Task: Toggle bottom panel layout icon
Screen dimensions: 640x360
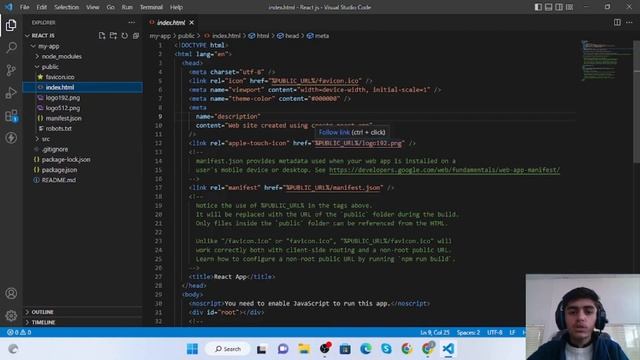Action: point(549,7)
